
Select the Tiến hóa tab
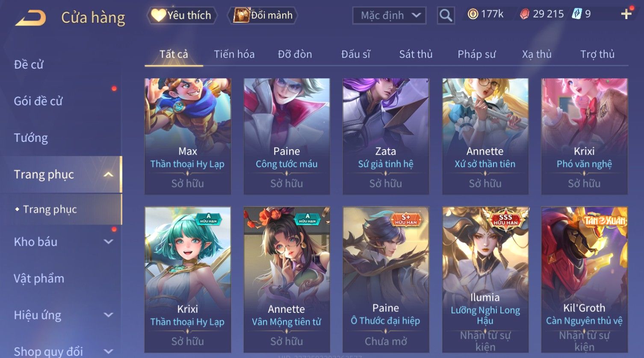tap(234, 54)
